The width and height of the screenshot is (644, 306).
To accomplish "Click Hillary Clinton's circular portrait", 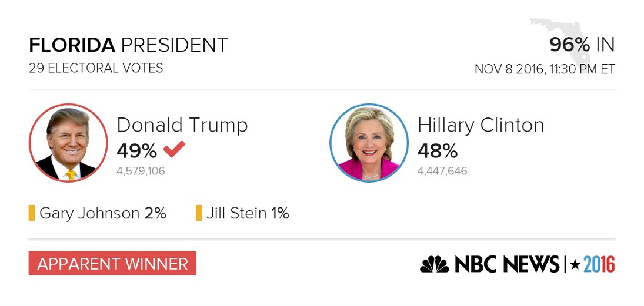I will pos(369,143).
